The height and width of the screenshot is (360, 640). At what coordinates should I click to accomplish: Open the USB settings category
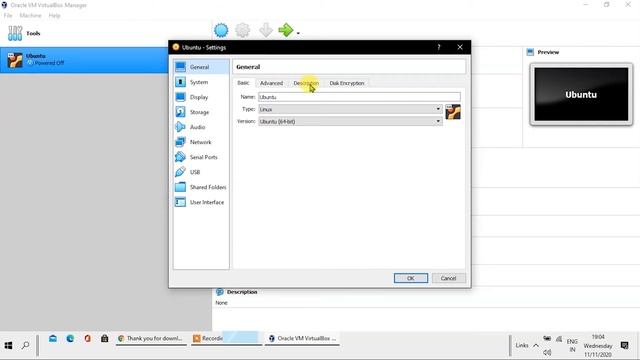(201, 172)
